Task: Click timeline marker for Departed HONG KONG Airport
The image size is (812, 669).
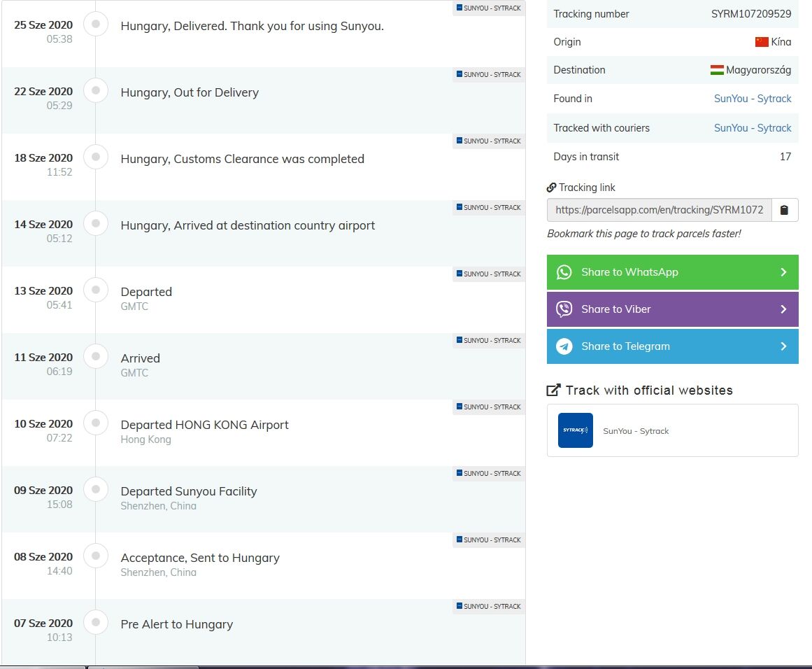Action: (96, 423)
